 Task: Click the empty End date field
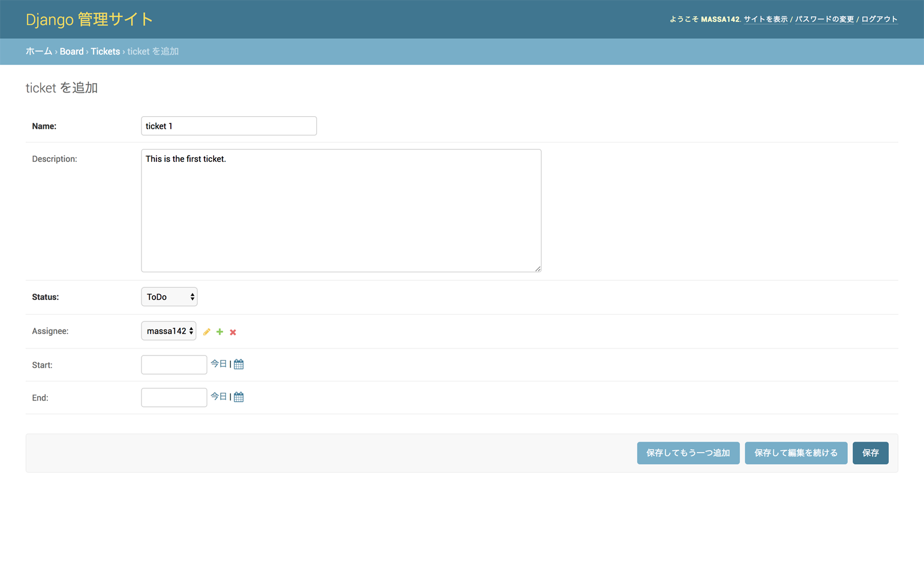tap(174, 398)
